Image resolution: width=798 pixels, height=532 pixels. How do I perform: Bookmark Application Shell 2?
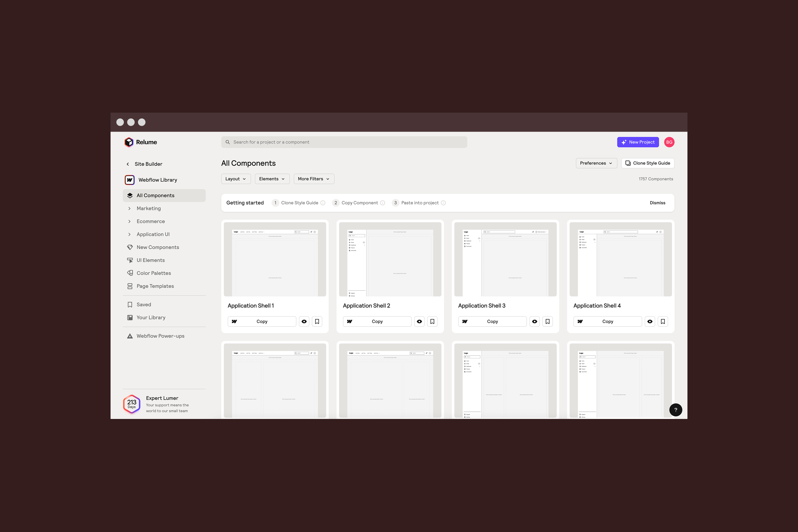point(432,321)
